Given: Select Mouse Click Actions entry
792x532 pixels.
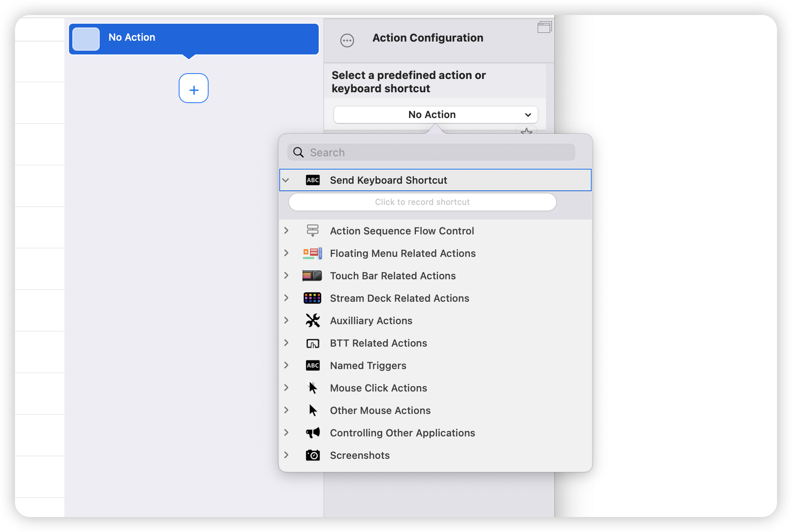Looking at the screenshot, I should pos(378,388).
